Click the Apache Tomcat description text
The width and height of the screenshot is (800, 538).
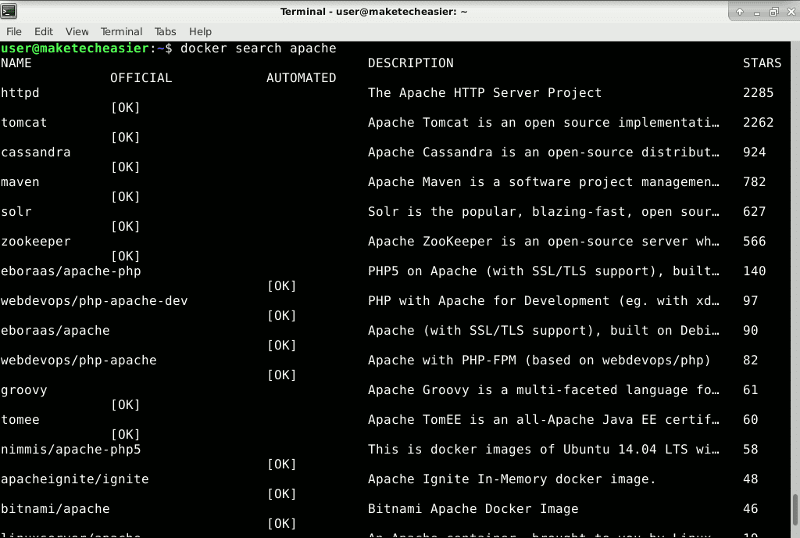click(x=543, y=123)
